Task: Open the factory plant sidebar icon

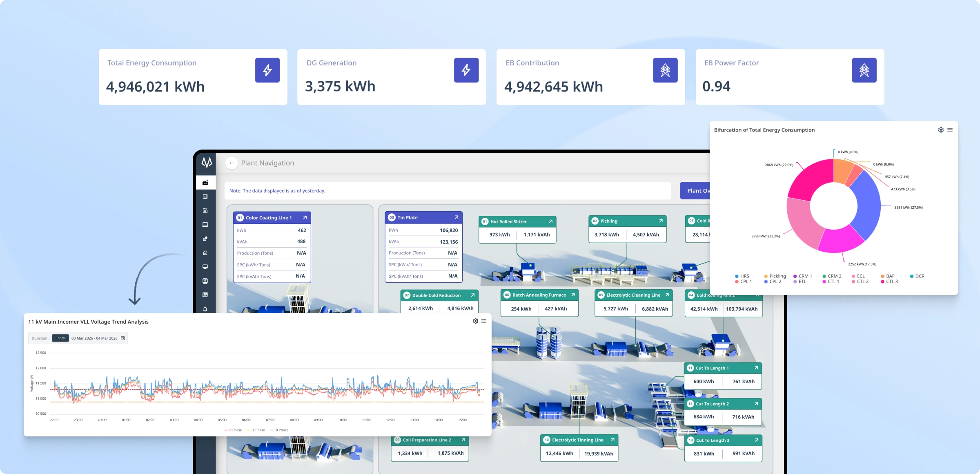Action: point(205,183)
